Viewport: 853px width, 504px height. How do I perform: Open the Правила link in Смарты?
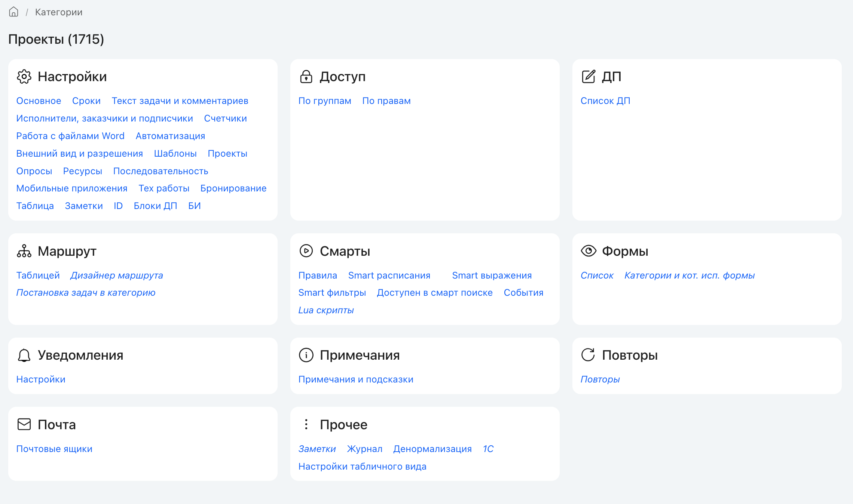pos(318,276)
